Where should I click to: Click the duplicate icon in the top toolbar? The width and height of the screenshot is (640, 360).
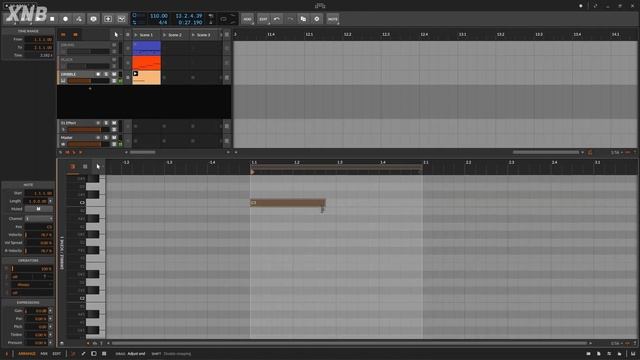[x=303, y=19]
